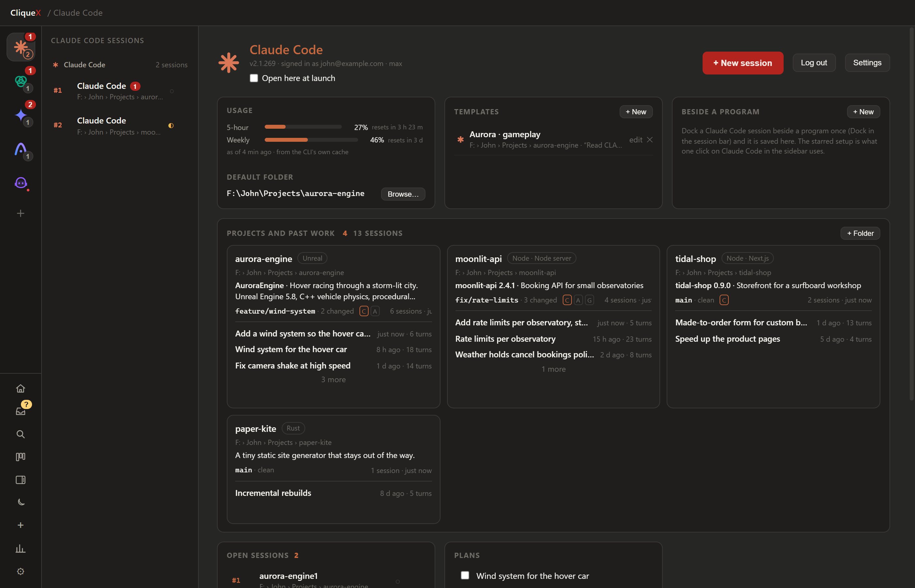
Task: Remove the Aurora gameplay template with X
Action: pyautogui.click(x=650, y=140)
